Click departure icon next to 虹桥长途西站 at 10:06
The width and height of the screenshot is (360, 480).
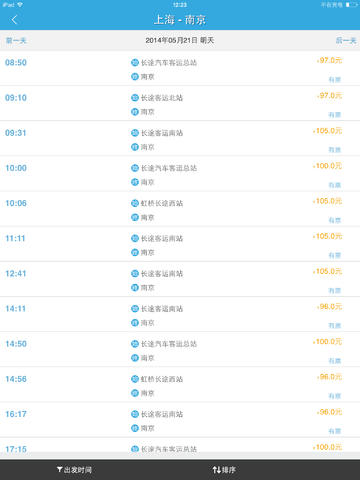point(135,203)
